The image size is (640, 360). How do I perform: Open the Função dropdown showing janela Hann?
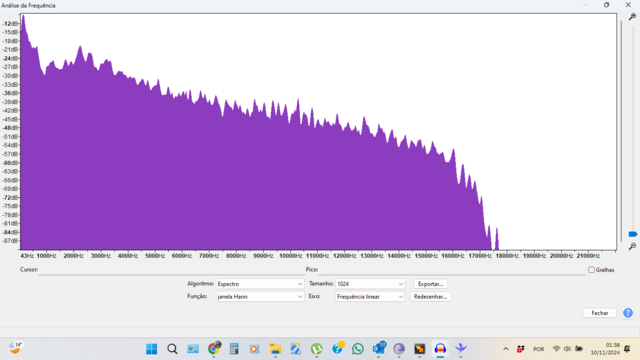(260, 297)
